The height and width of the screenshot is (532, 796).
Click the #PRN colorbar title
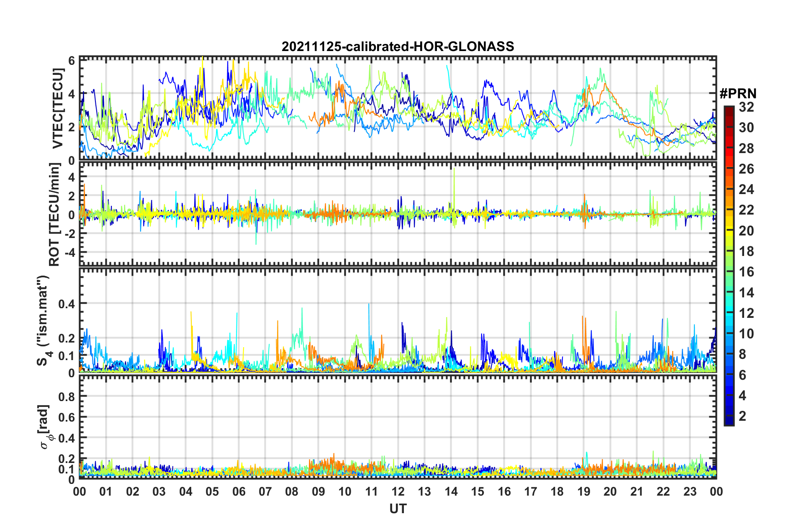[738, 93]
